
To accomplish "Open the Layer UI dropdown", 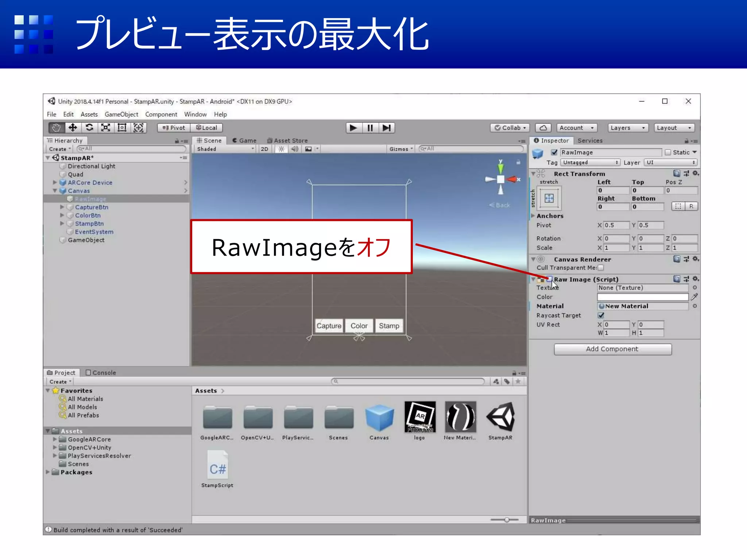I will pyautogui.click(x=670, y=162).
